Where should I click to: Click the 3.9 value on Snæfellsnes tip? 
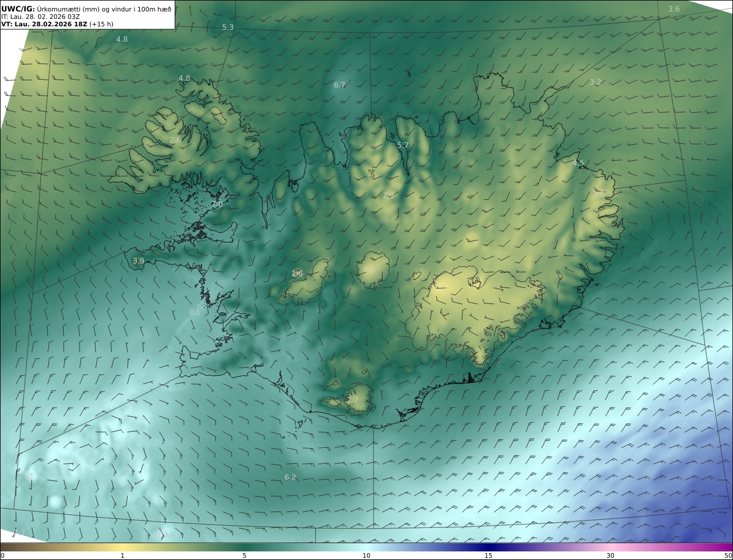(x=139, y=261)
